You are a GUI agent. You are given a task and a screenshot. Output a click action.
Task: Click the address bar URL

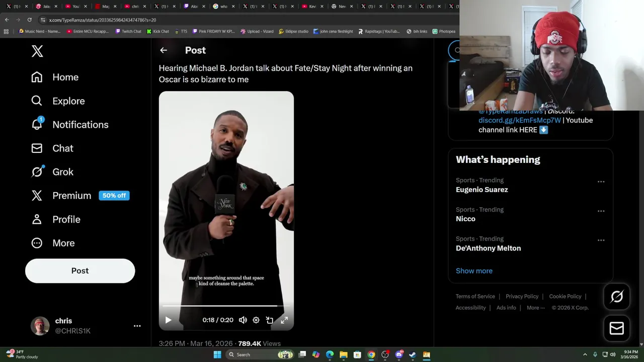(x=103, y=20)
